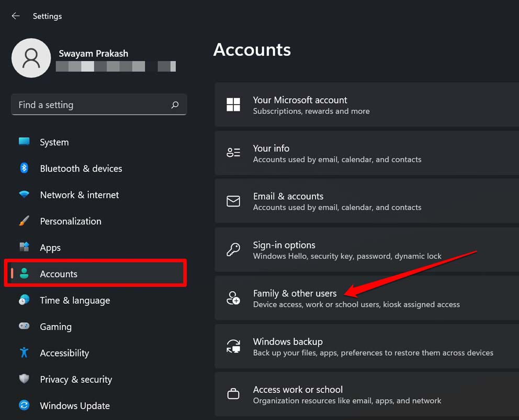Select the Accounts sidebar item

point(59,274)
